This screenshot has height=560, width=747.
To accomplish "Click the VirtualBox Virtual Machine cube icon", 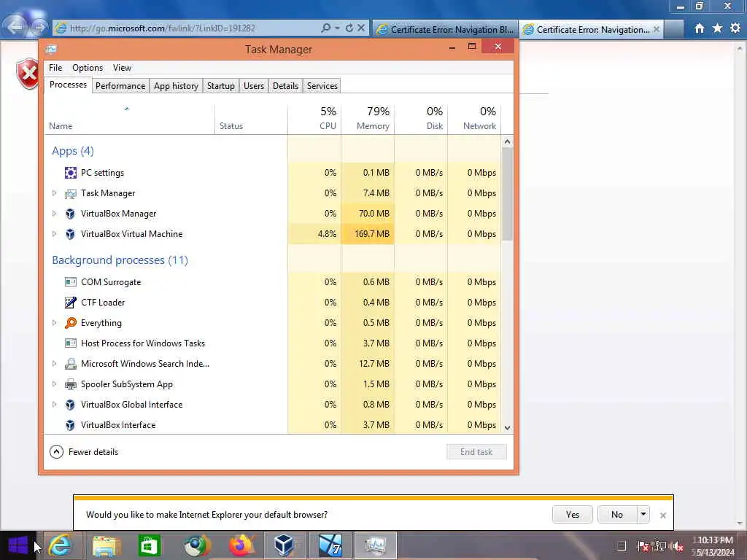I will click(x=71, y=234).
